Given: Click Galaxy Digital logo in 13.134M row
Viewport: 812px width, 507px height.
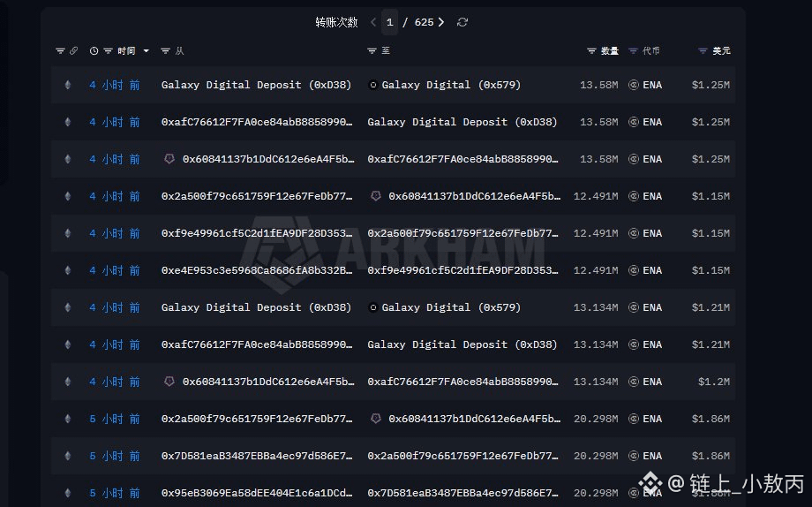Looking at the screenshot, I should tap(372, 307).
